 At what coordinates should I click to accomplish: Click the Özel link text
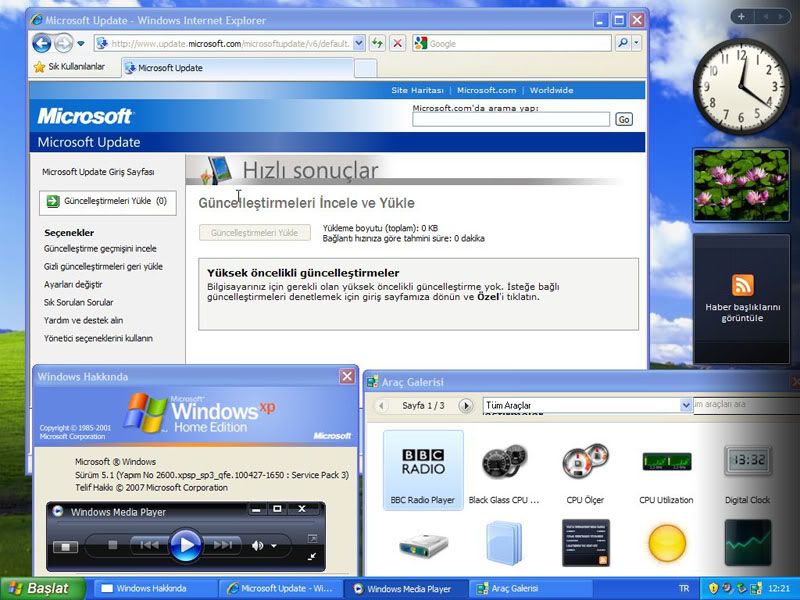click(x=487, y=297)
